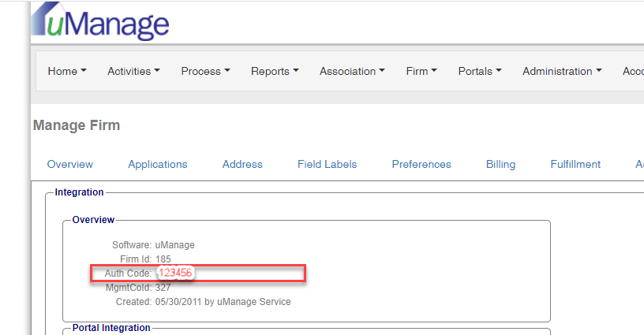Click the MgmtCoId value 327

[163, 288]
